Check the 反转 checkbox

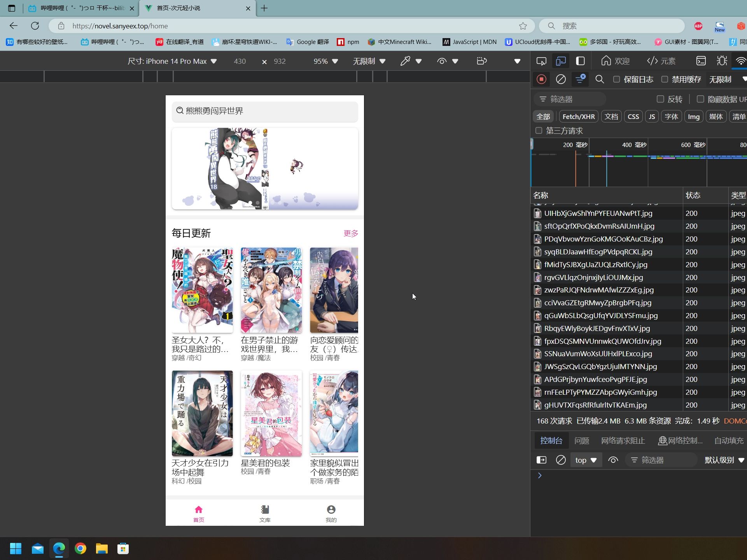point(660,99)
